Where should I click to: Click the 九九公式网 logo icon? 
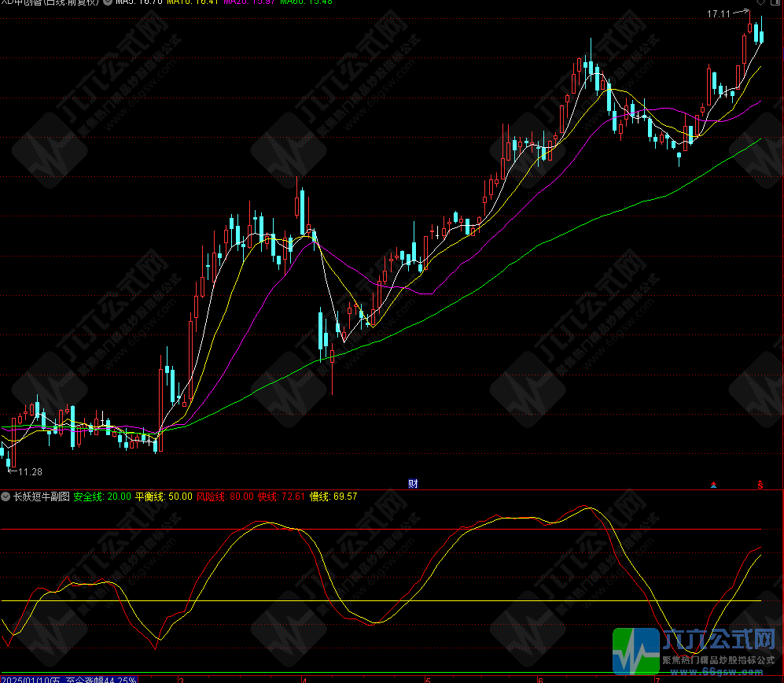(x=637, y=652)
